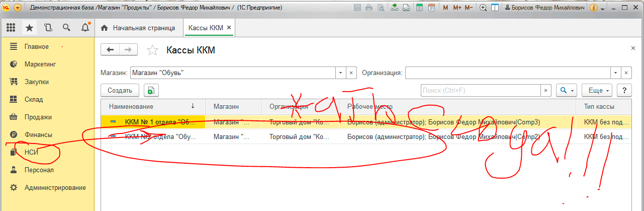Image resolution: width=644 pixels, height=211 pixels.
Task: Open the sections grid menu icon
Action: pyautogui.click(x=11, y=28)
